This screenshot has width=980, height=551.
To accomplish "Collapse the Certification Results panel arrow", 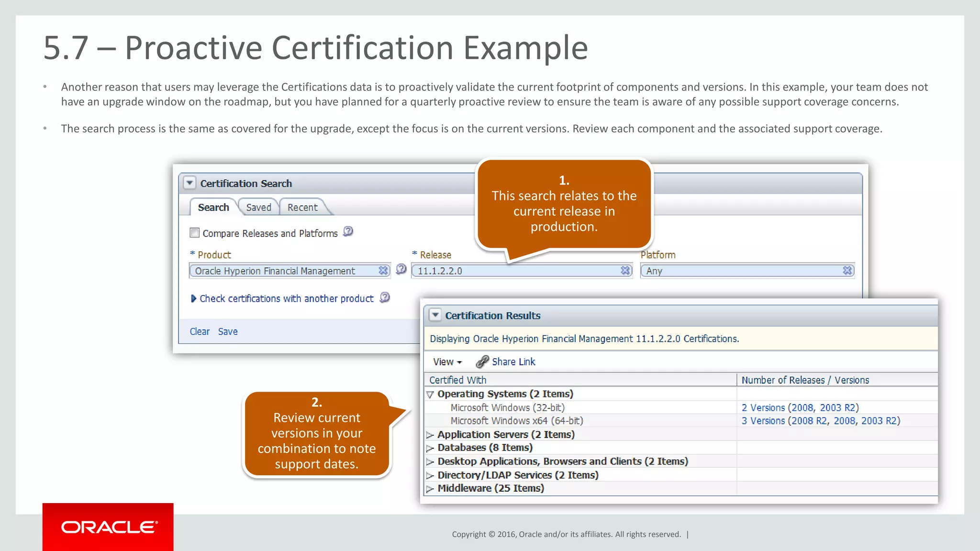I will tap(435, 315).
